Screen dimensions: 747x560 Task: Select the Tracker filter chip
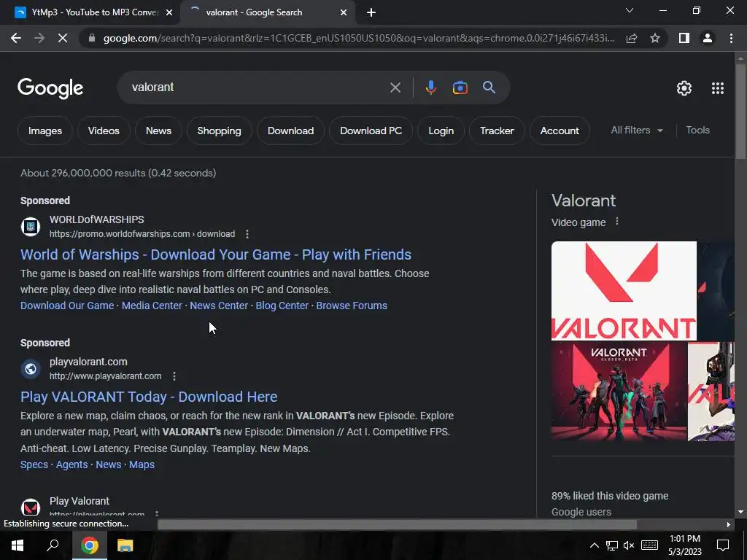pyautogui.click(x=497, y=131)
